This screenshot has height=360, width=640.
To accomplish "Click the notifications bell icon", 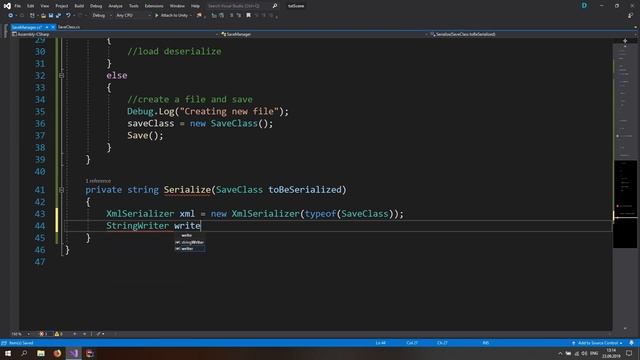I will pyautogui.click(x=631, y=343).
